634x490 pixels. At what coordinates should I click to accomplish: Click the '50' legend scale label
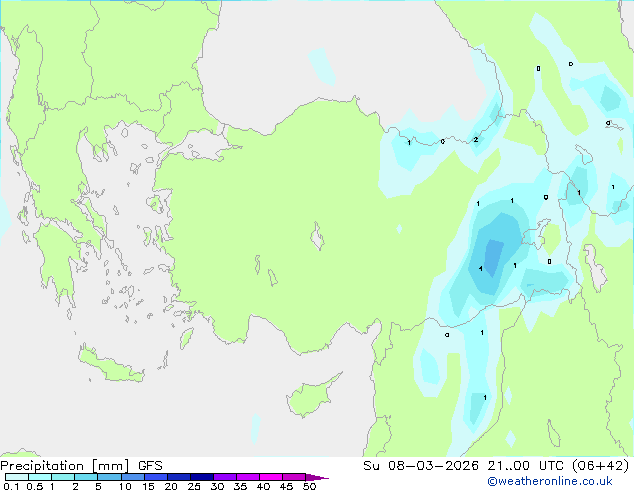(x=309, y=486)
